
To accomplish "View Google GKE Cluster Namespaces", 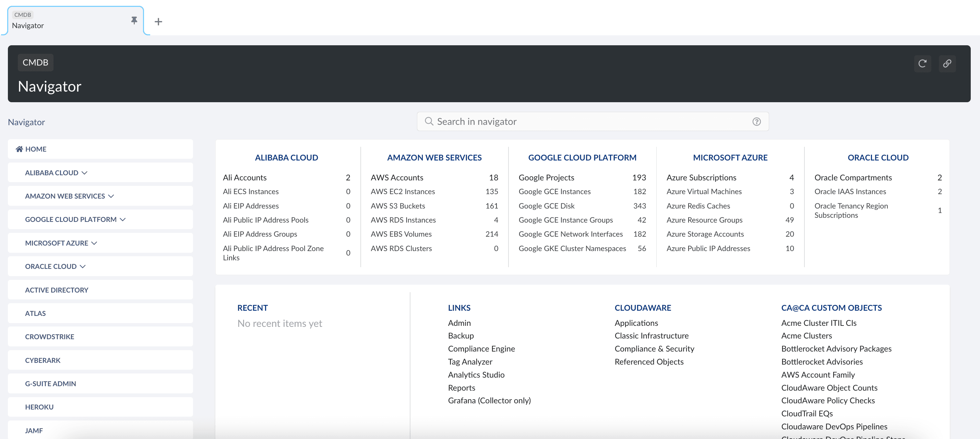I will pyautogui.click(x=572, y=248).
